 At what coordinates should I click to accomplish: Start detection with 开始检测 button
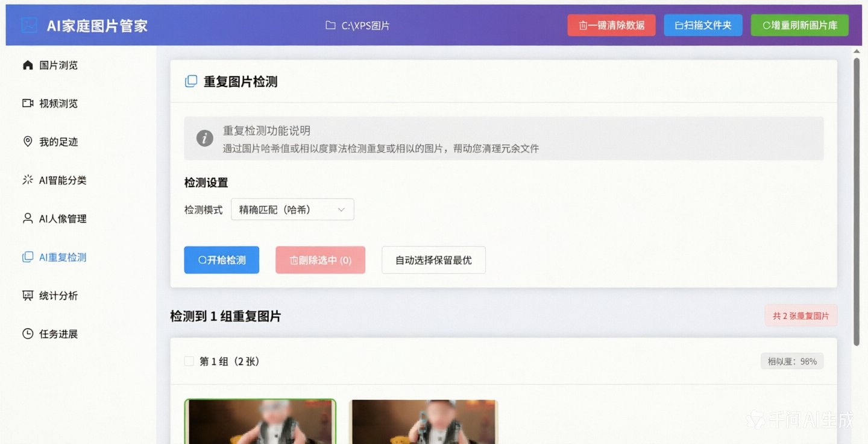coord(222,260)
